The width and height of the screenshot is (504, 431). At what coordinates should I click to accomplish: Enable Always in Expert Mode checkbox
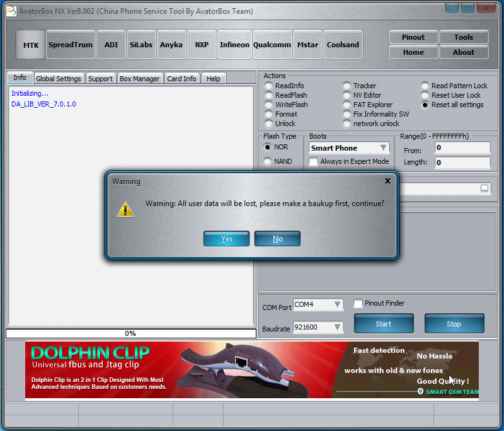(x=313, y=161)
